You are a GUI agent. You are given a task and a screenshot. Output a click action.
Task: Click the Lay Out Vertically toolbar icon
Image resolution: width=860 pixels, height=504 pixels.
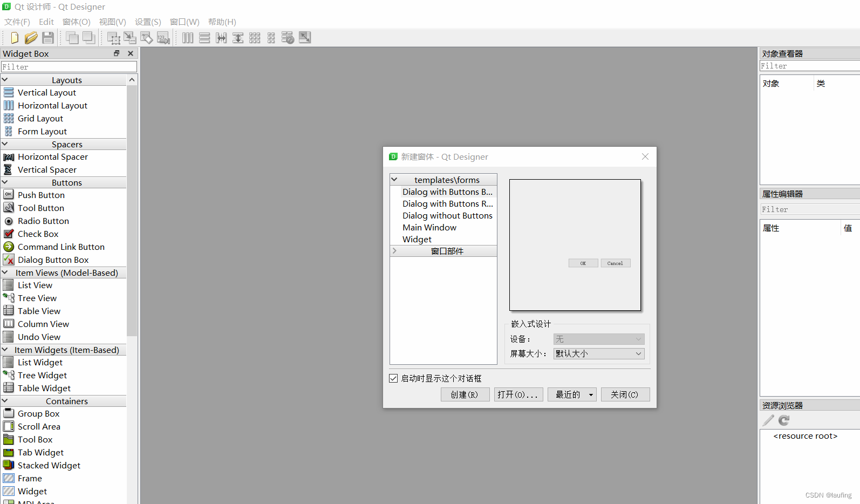[204, 38]
